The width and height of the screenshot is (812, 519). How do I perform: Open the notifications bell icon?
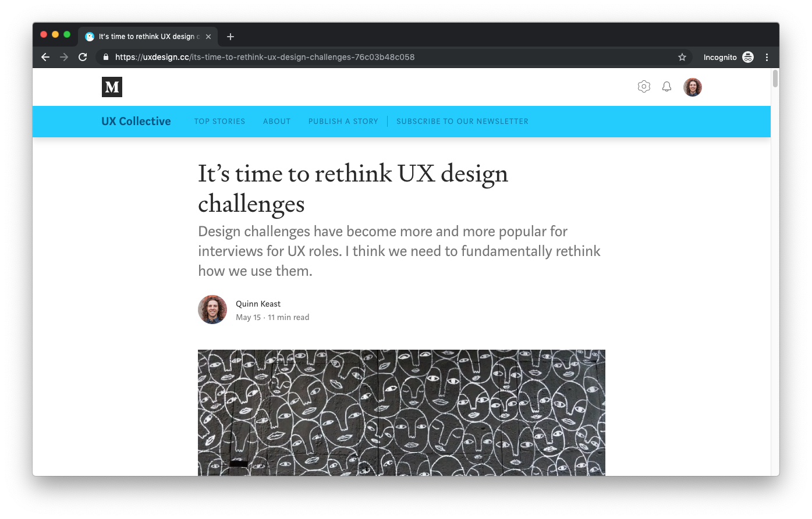pos(666,87)
